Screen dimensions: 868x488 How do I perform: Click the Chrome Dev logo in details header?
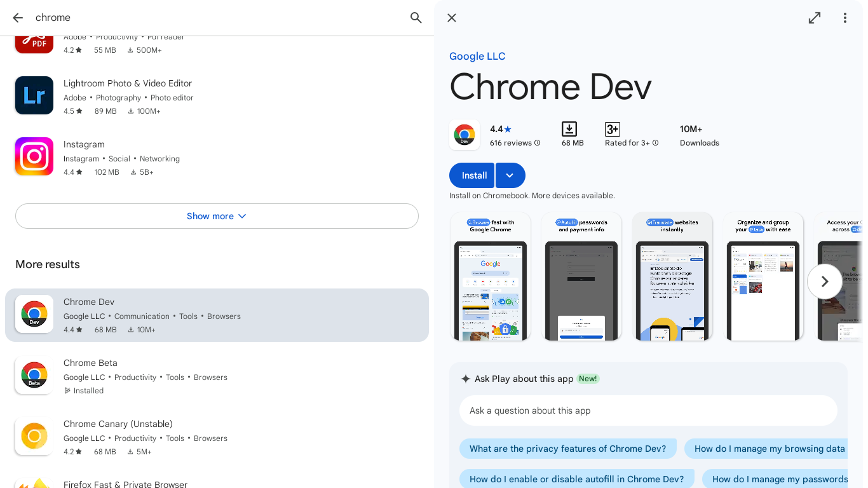465,135
